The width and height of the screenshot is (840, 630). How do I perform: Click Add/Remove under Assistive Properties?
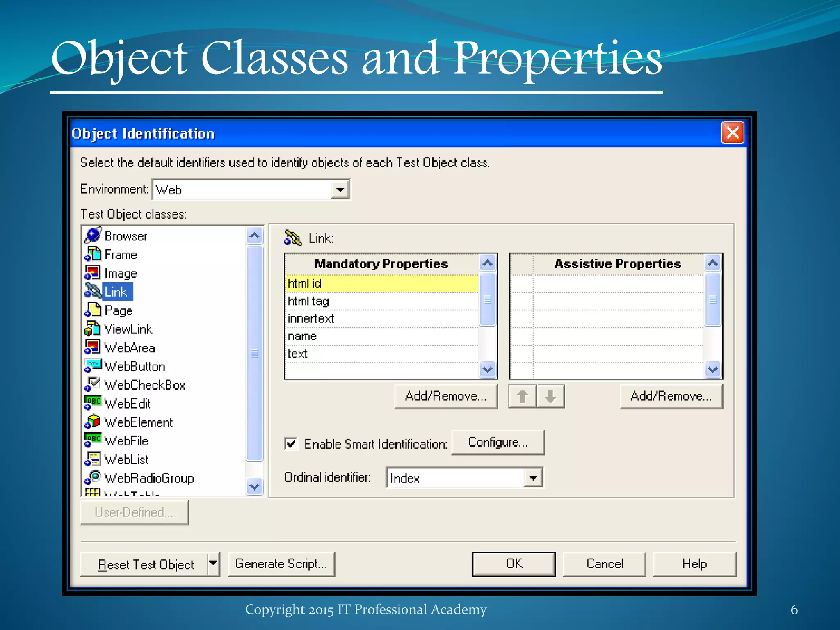coord(671,396)
